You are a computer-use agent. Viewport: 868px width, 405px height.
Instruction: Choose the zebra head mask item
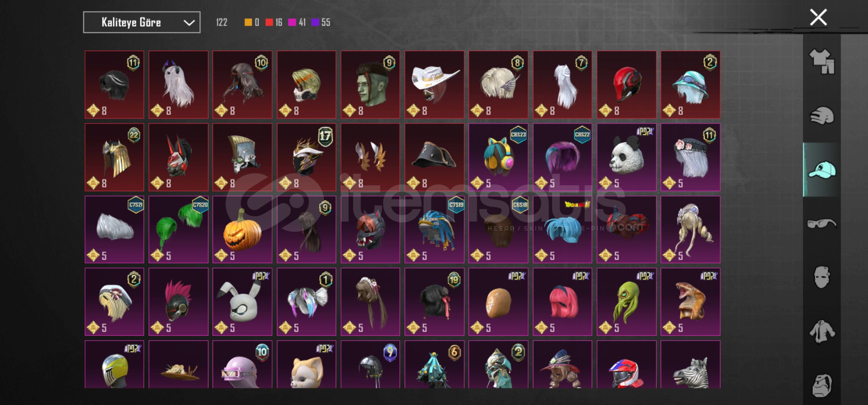pos(690,364)
